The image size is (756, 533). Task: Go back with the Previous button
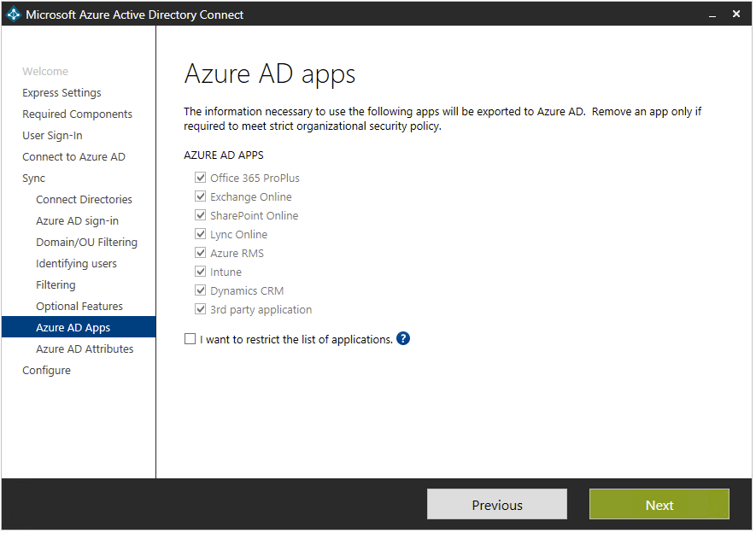coord(497,505)
